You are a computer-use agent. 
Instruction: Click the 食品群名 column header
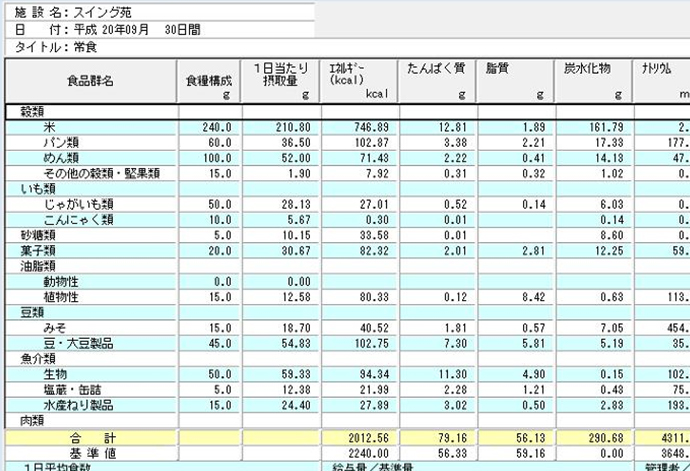[x=90, y=81]
